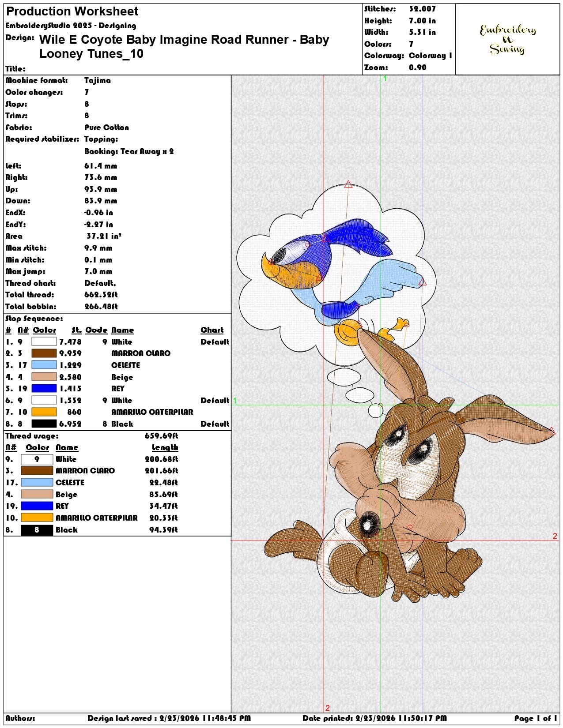Click white swatch in stop sequence row 6
Screen dimensions: 563x728
tap(44, 400)
